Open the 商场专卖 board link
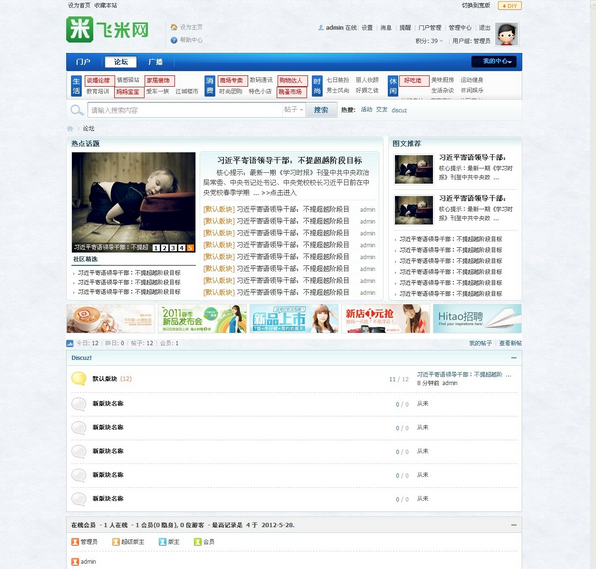The height and width of the screenshot is (569, 596). (232, 81)
